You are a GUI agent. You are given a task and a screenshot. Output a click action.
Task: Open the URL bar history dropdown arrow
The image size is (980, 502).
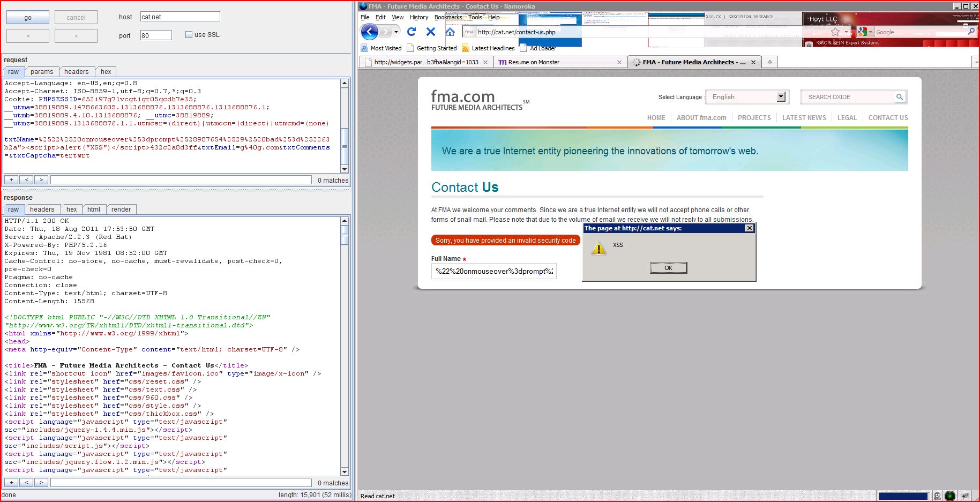coord(847,32)
